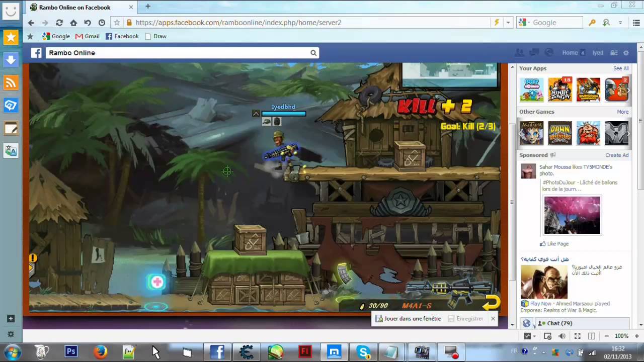Open the address bar dropdown arrow
Screen dimensions: 644x362
pyautogui.click(x=508, y=23)
